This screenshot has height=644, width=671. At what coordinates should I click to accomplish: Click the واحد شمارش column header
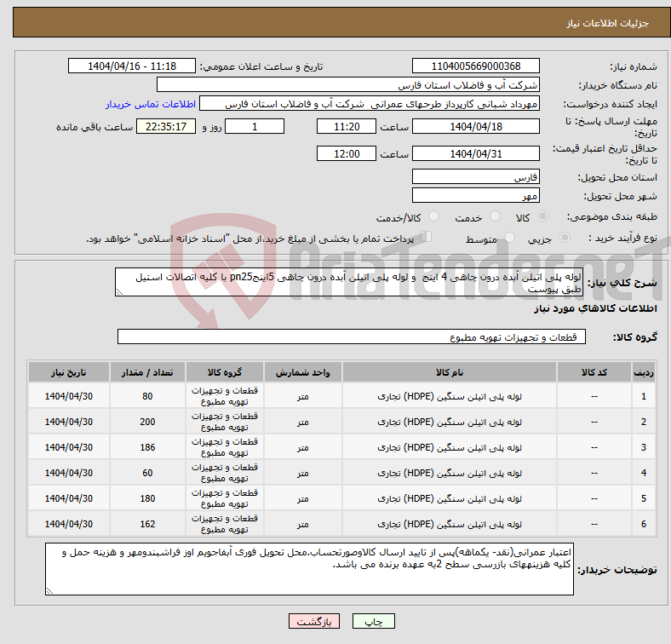(x=302, y=372)
